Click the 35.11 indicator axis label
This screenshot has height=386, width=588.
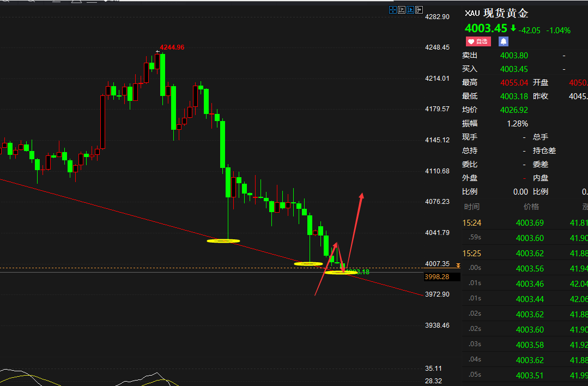click(433, 369)
